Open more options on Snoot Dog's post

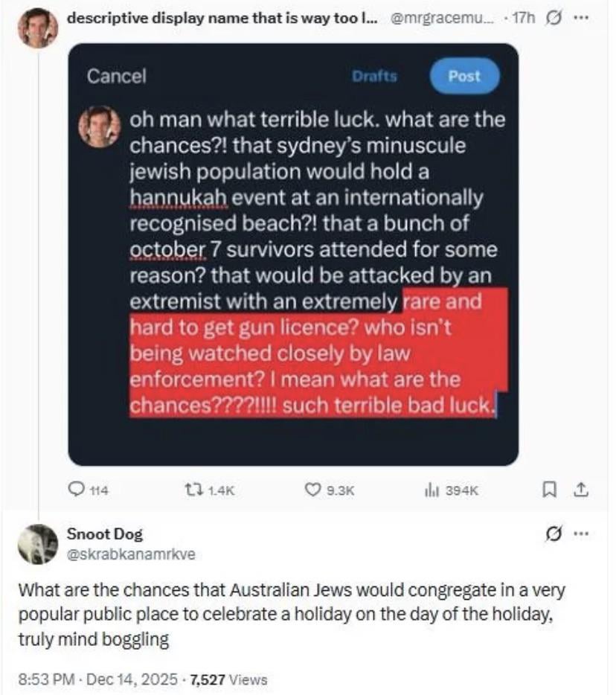(x=580, y=534)
